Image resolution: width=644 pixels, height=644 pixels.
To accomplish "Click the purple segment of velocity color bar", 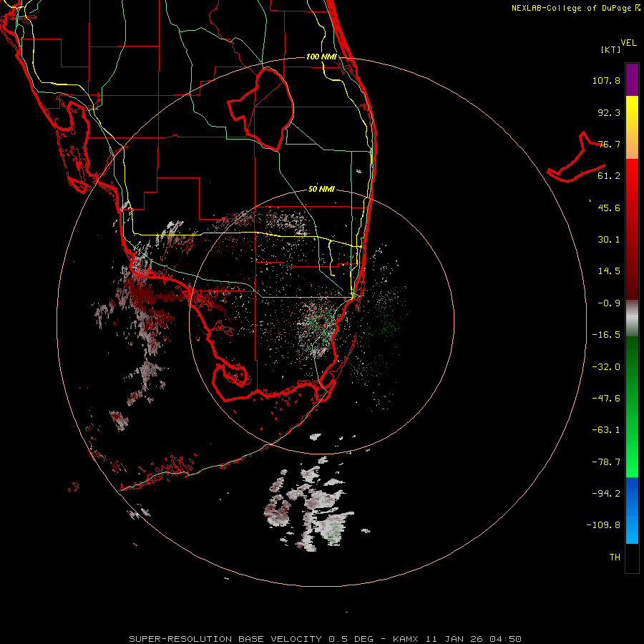I will tap(632, 79).
